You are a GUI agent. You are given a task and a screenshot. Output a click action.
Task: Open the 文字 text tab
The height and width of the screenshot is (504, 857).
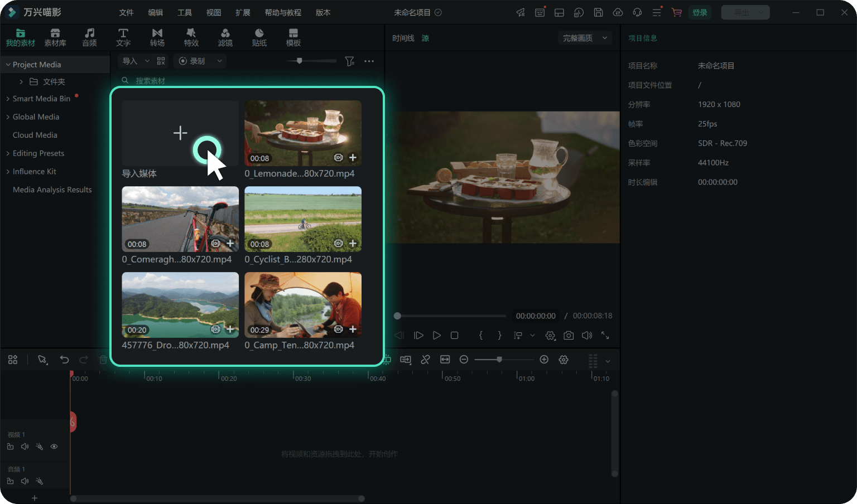pos(123,37)
